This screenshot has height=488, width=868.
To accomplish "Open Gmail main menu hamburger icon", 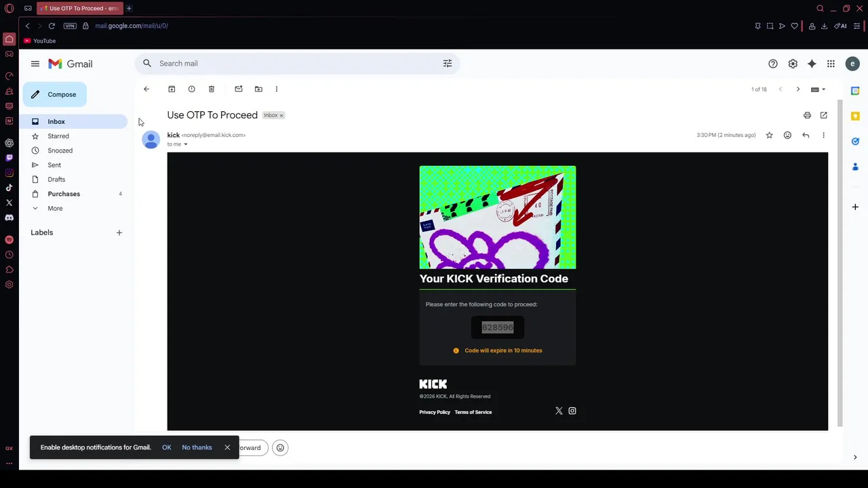I will point(35,64).
